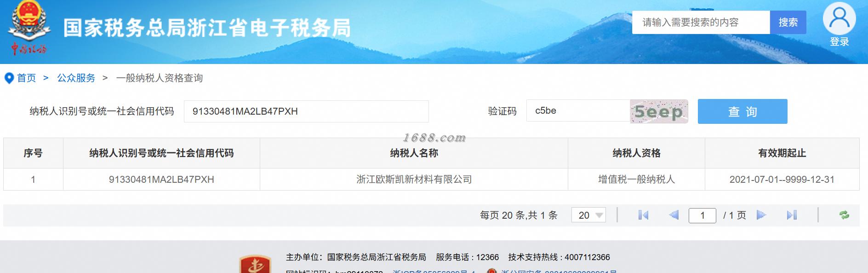Click the 搜索 search button
868x273 pixels.
788,22
